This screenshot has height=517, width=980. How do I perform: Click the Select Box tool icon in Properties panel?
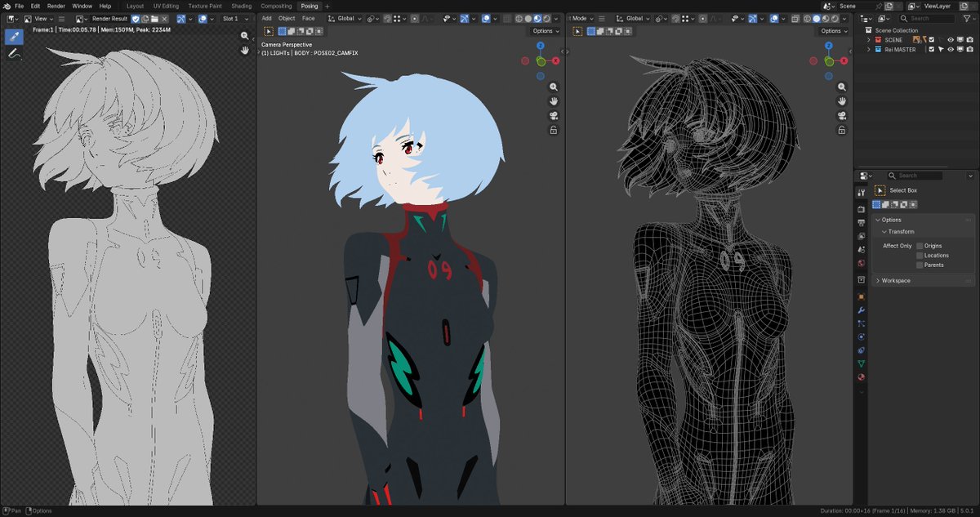(x=880, y=190)
